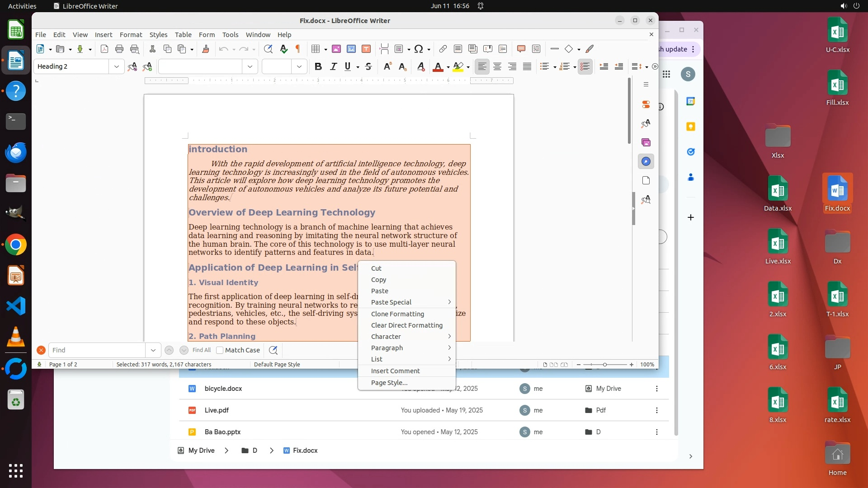Expand the paragraph style Heading 2 dropdown
Screen dimensions: 868x488
pyautogui.click(x=117, y=66)
